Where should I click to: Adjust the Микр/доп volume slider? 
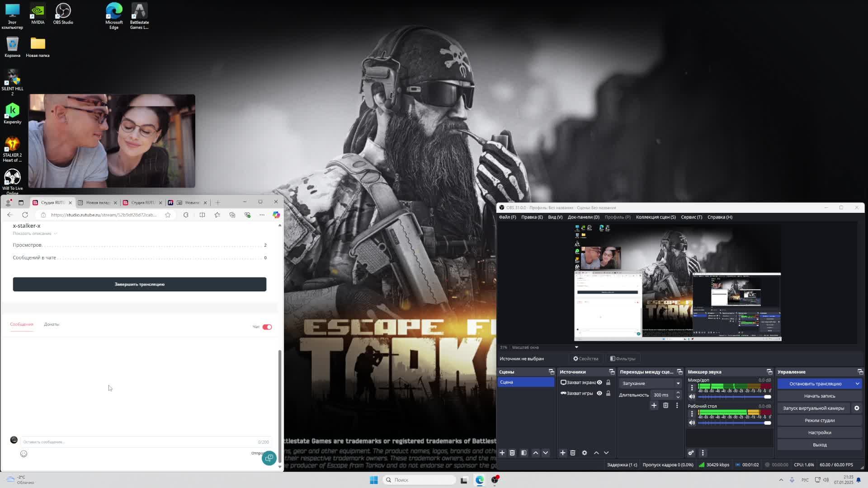coord(734,397)
